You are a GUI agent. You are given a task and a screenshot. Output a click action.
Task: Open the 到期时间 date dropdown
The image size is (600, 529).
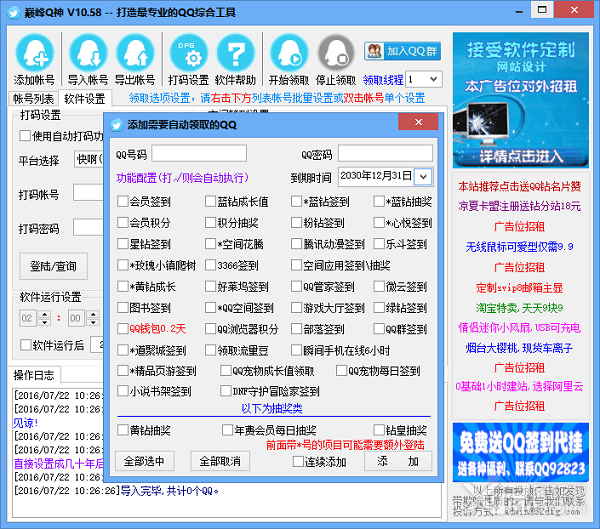423,176
